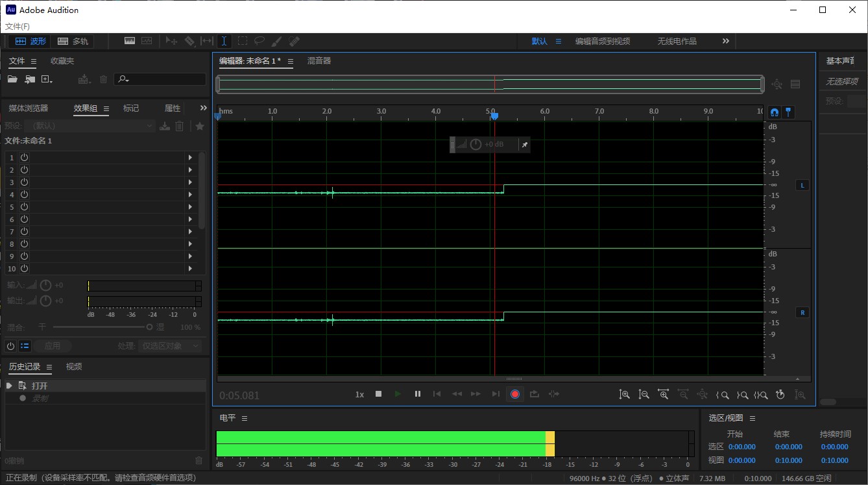This screenshot has width=868, height=485.
Task: Open the 文件 menu in the menu bar
Action: (17, 27)
